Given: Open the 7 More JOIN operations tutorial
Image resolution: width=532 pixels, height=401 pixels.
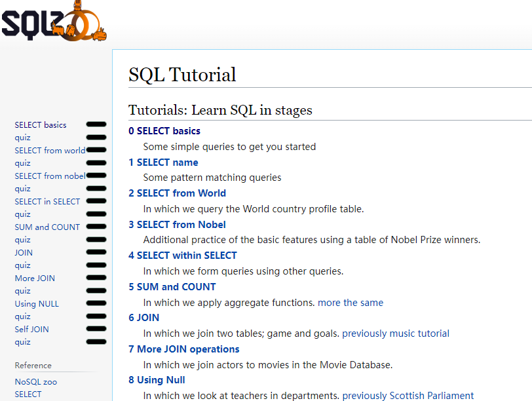Looking at the screenshot, I should [184, 349].
